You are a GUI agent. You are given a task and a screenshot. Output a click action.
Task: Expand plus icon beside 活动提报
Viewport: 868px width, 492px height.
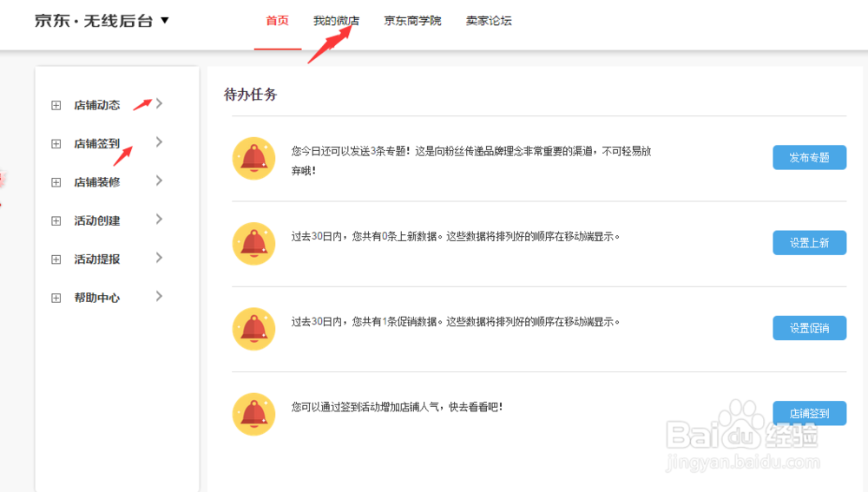[x=56, y=259]
